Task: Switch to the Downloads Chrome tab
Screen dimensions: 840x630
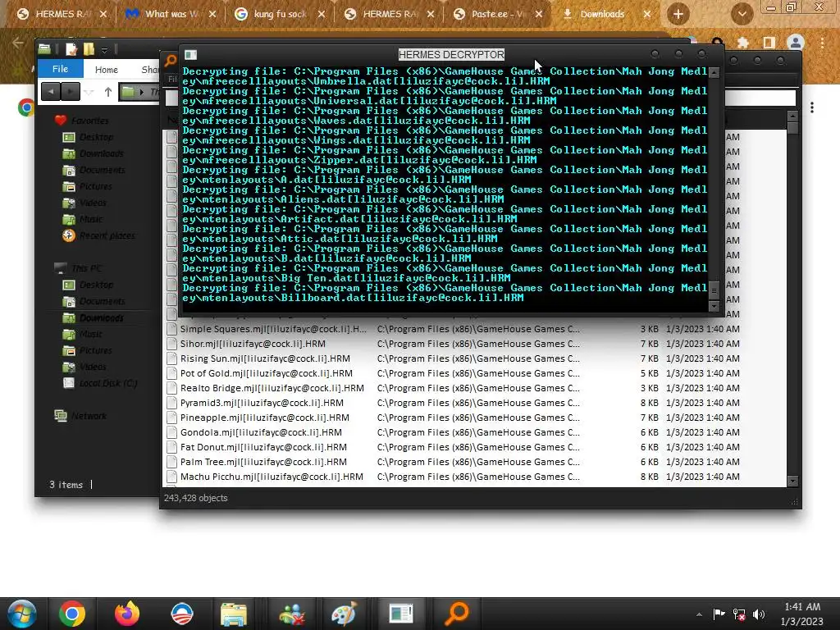Action: [606, 15]
